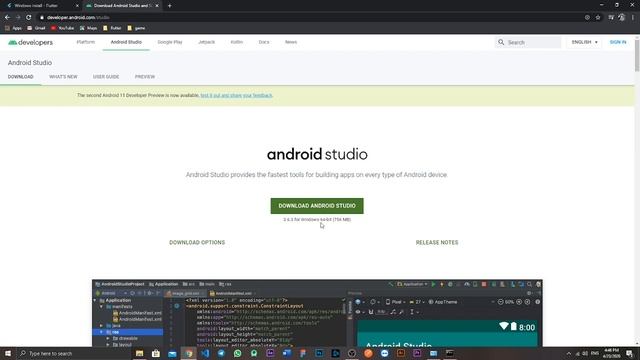
Task: Show hidden system tray icons
Action: point(569,353)
